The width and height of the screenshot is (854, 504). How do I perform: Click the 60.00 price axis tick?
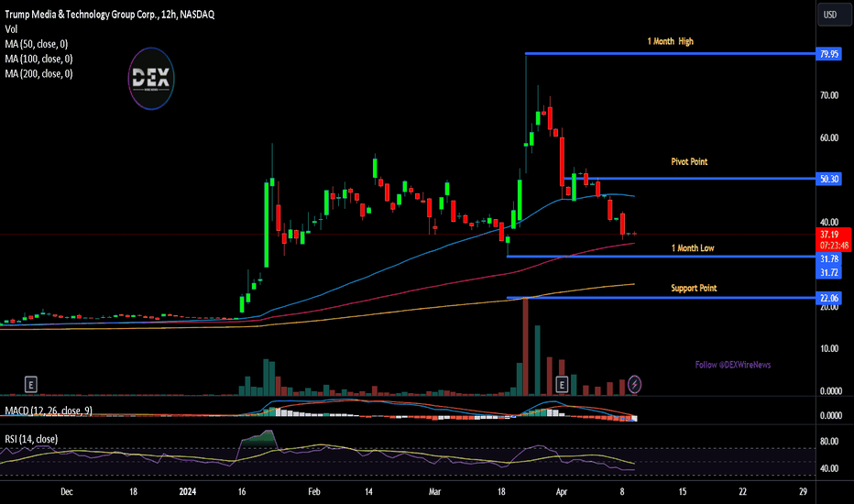[829, 137]
